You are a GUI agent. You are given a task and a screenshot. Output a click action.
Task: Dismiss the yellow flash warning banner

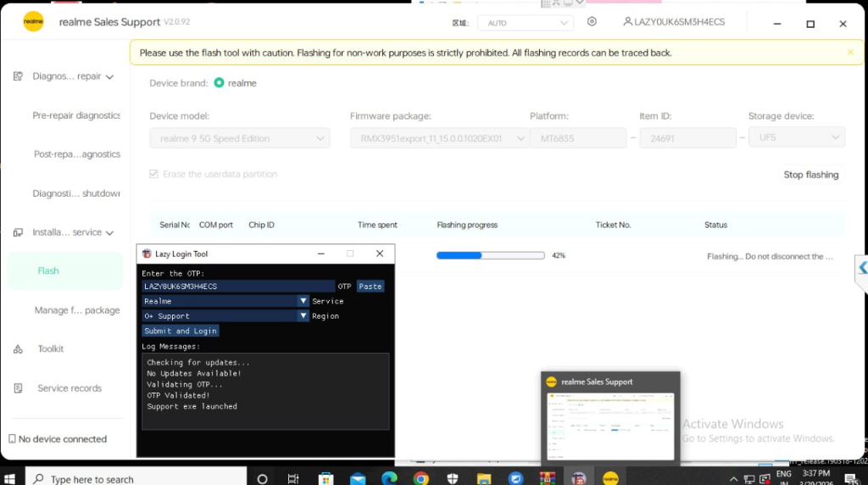(850, 52)
